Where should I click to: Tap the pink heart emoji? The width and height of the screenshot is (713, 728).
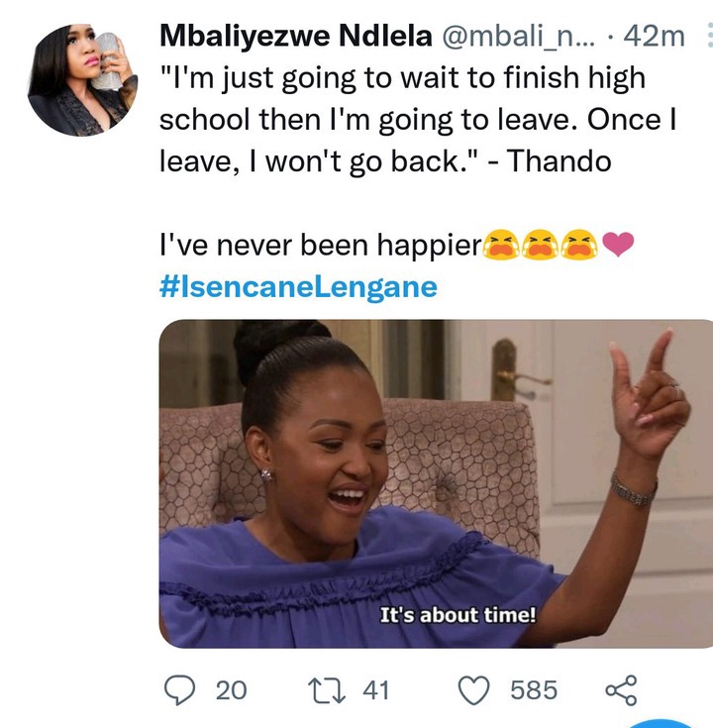[x=618, y=245]
